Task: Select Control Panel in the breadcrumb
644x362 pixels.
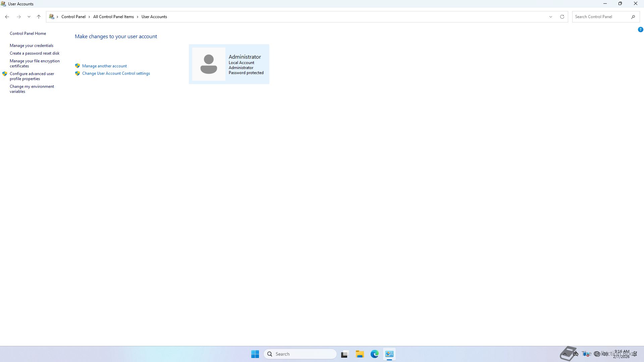Action: (73, 17)
